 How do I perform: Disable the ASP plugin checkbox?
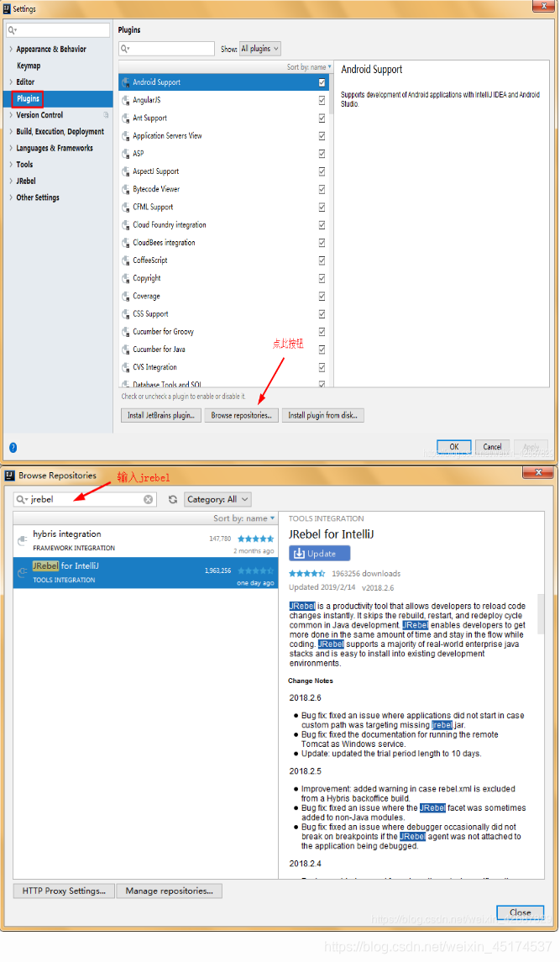pyautogui.click(x=322, y=154)
